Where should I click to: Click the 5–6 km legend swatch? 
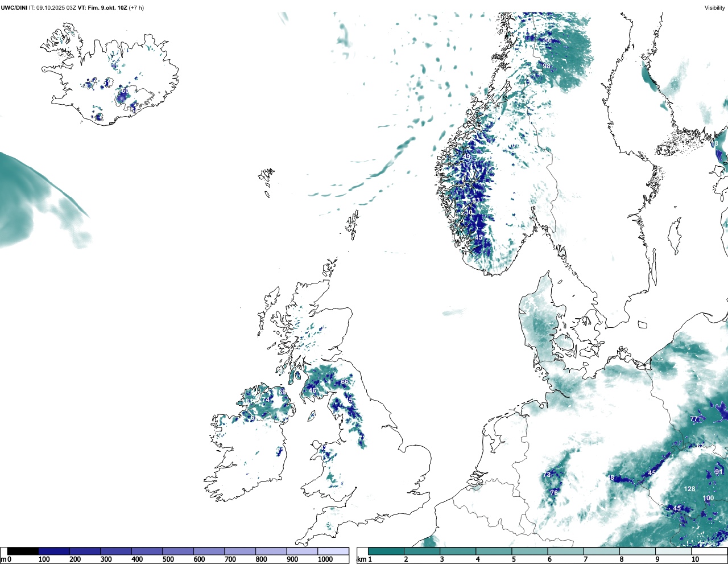click(530, 551)
